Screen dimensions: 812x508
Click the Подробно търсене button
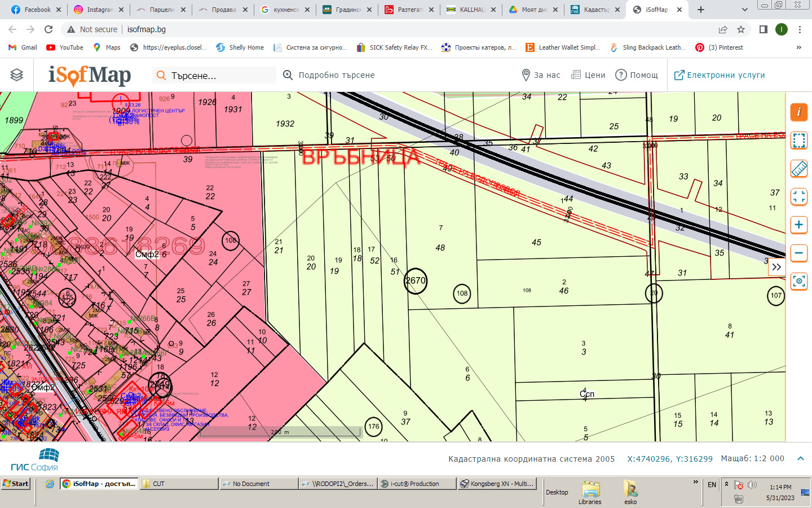pos(329,75)
